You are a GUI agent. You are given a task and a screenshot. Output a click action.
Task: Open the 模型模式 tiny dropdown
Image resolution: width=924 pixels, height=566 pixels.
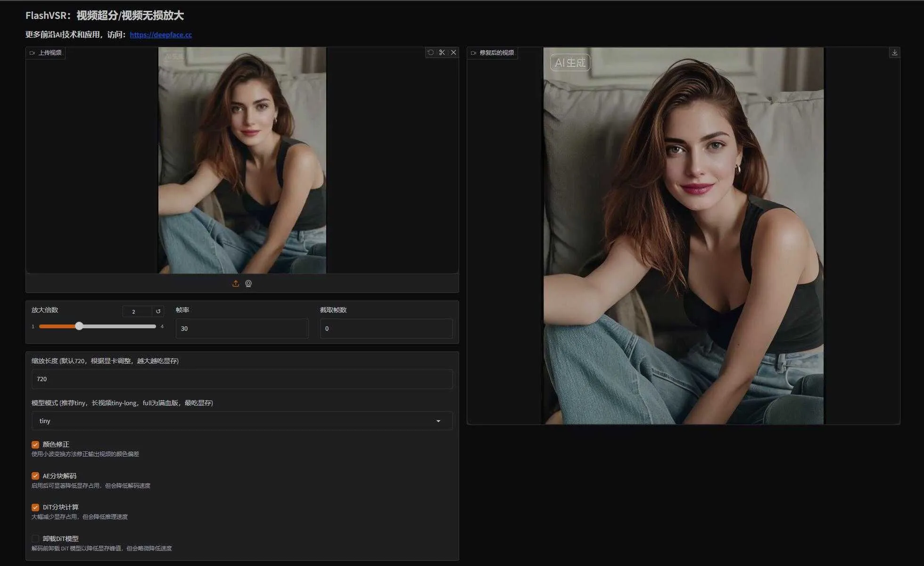[236, 421]
